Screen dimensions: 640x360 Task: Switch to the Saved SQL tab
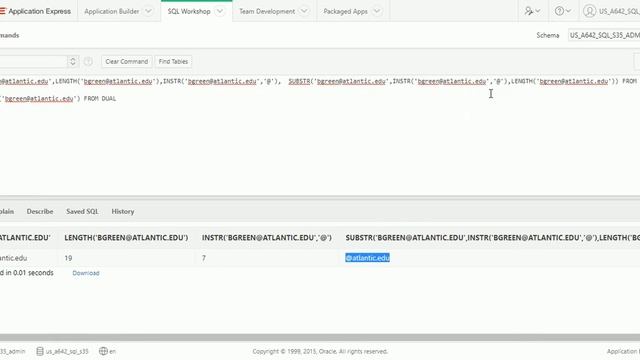pyautogui.click(x=82, y=211)
